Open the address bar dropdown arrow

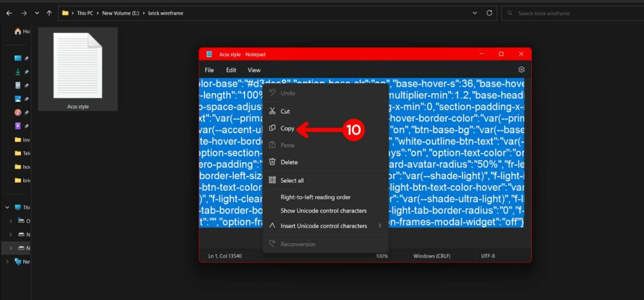(x=474, y=13)
